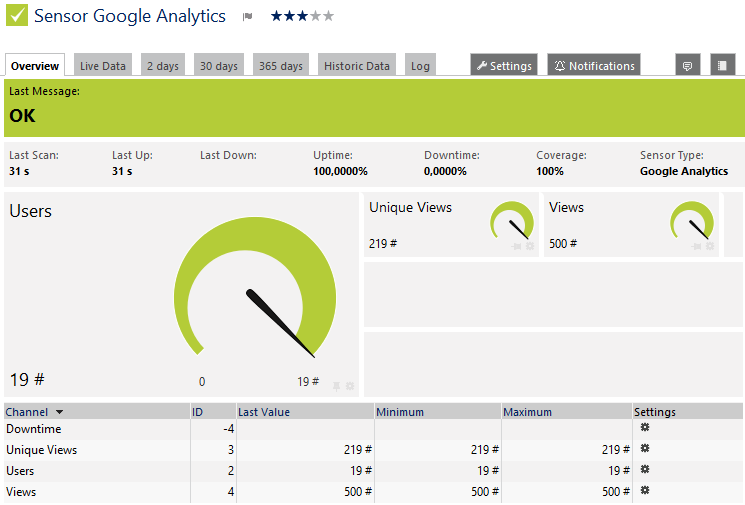Set priority to five stars
This screenshot has width=745, height=505.
click(328, 16)
